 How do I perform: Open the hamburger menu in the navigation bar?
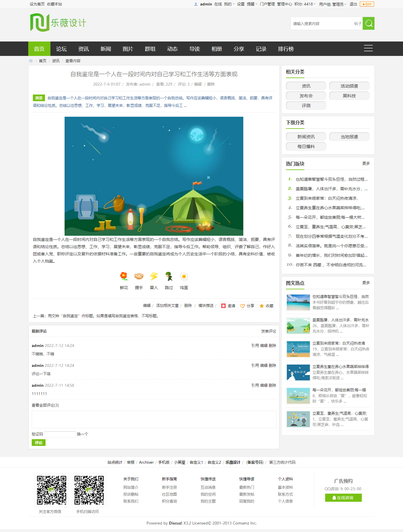click(368, 48)
